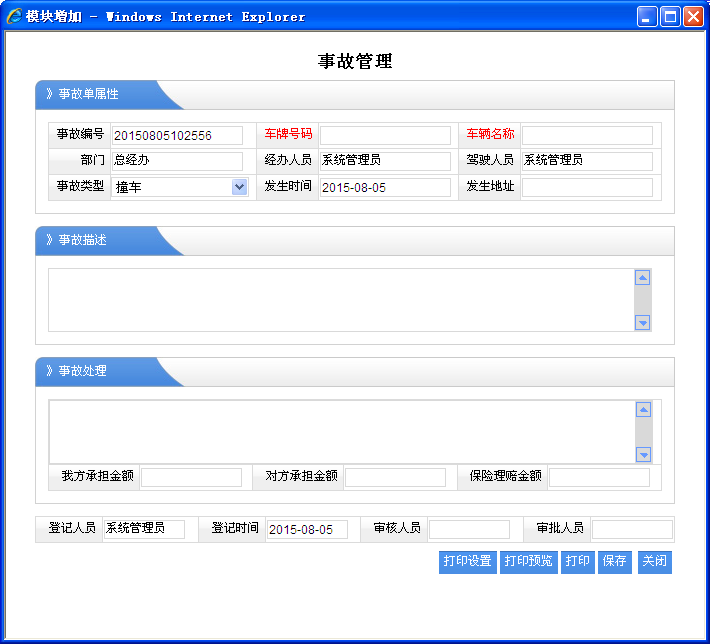Image resolution: width=710 pixels, height=644 pixels.
Task: Click the Internet Explorer icon in title bar
Action: (x=14, y=16)
